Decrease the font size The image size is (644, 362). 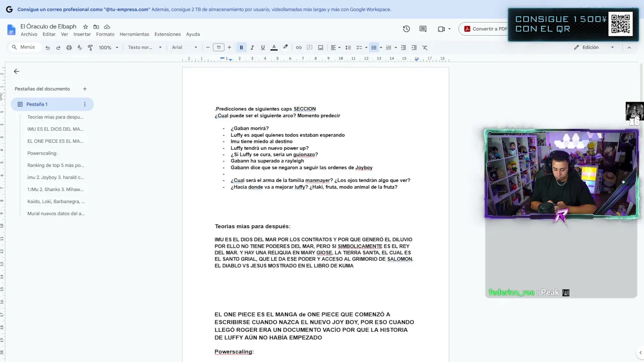tap(208, 48)
